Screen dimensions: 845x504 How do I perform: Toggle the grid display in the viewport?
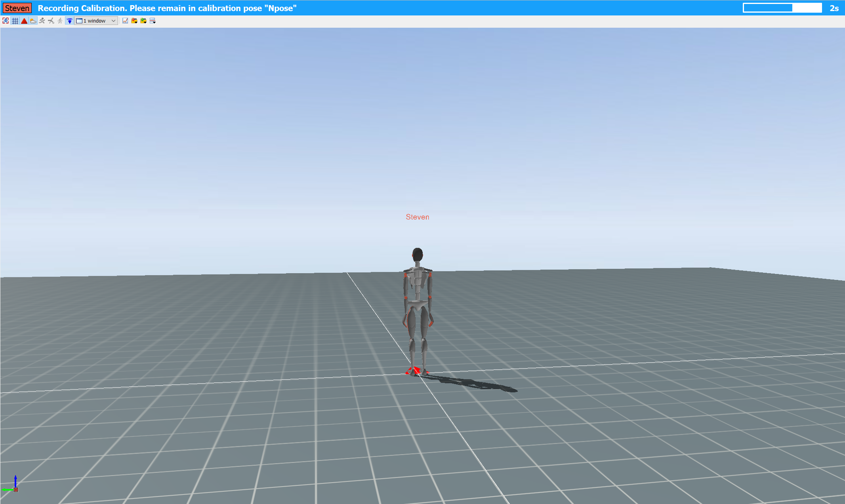(x=15, y=21)
